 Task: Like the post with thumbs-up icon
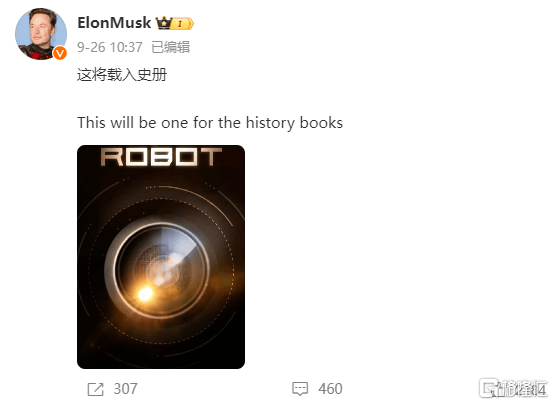point(491,389)
